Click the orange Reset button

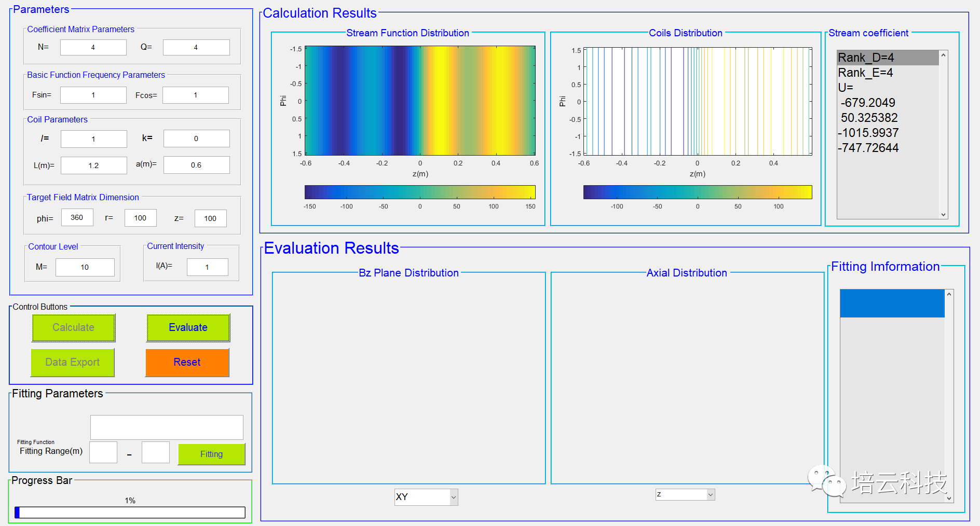tap(187, 363)
